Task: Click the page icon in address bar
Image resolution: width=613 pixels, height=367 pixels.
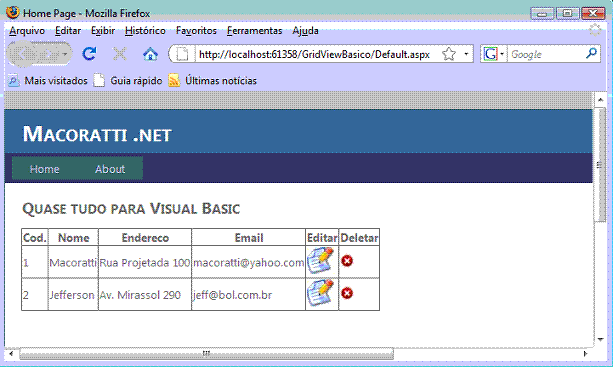Action: point(182,54)
